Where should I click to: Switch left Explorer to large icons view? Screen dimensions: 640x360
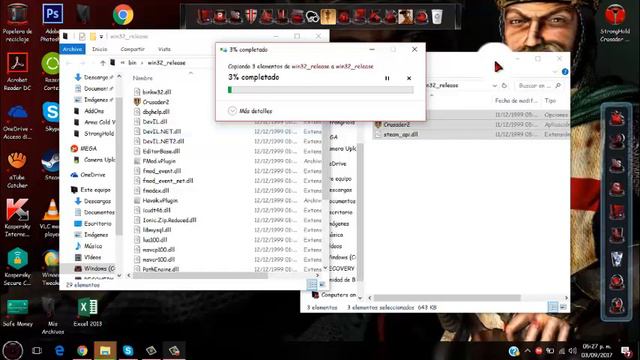coord(322,284)
